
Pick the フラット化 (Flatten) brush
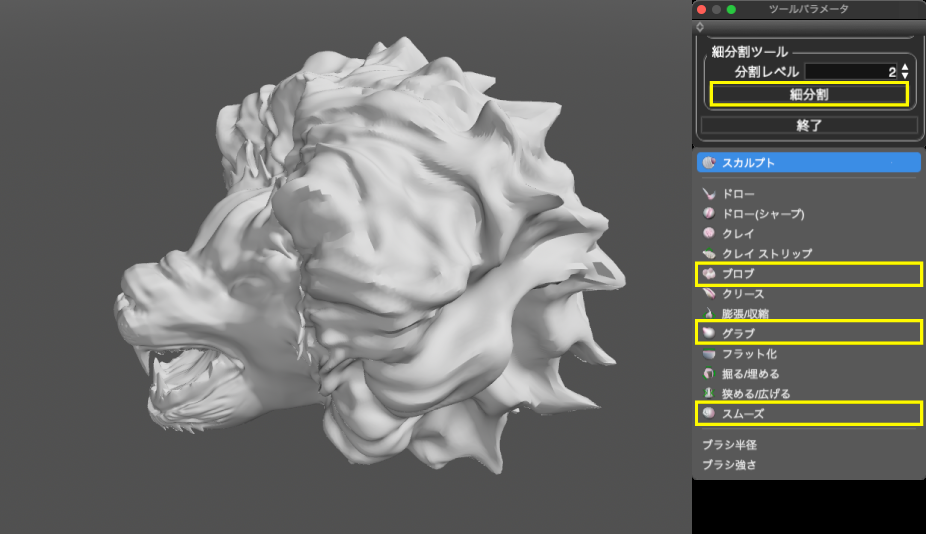(708, 354)
